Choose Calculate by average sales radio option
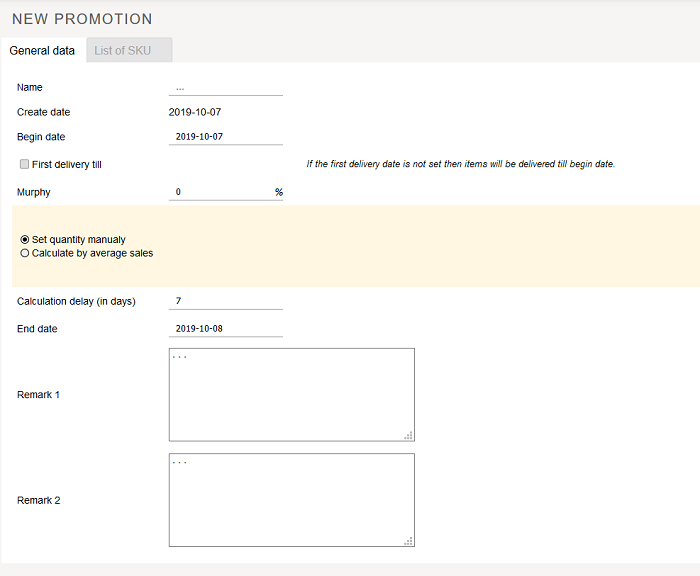 pos(25,253)
